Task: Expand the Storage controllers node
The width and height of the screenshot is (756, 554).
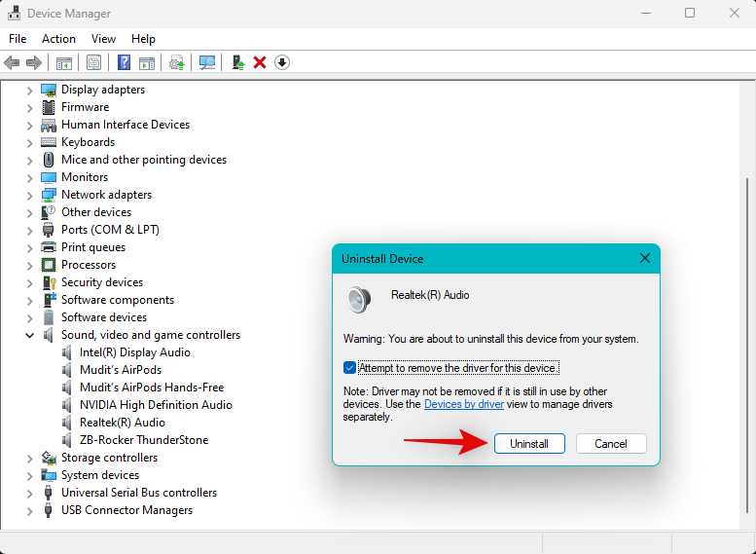Action: tap(29, 459)
